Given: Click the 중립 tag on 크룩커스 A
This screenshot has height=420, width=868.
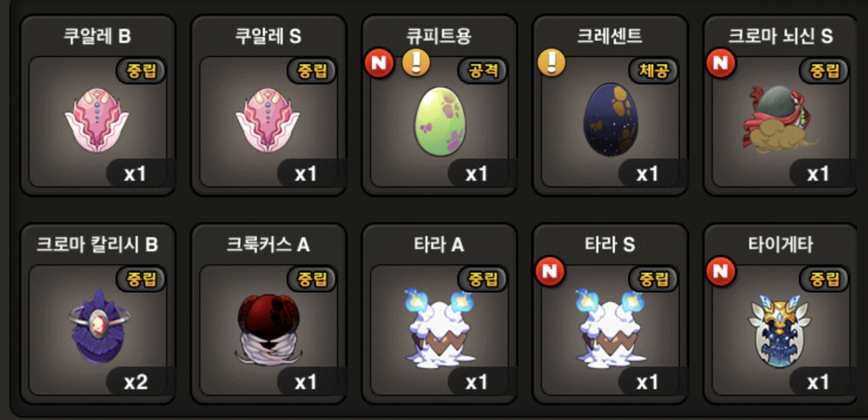Looking at the screenshot, I should click(312, 279).
